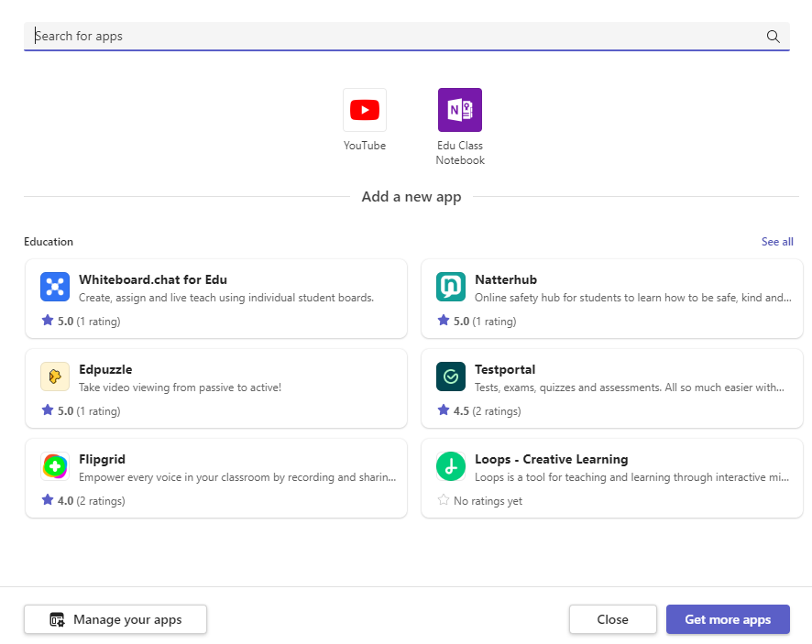Screen dimensions: 812x644
Task: Open the Whiteboard.chat for Edu title
Action: [153, 279]
